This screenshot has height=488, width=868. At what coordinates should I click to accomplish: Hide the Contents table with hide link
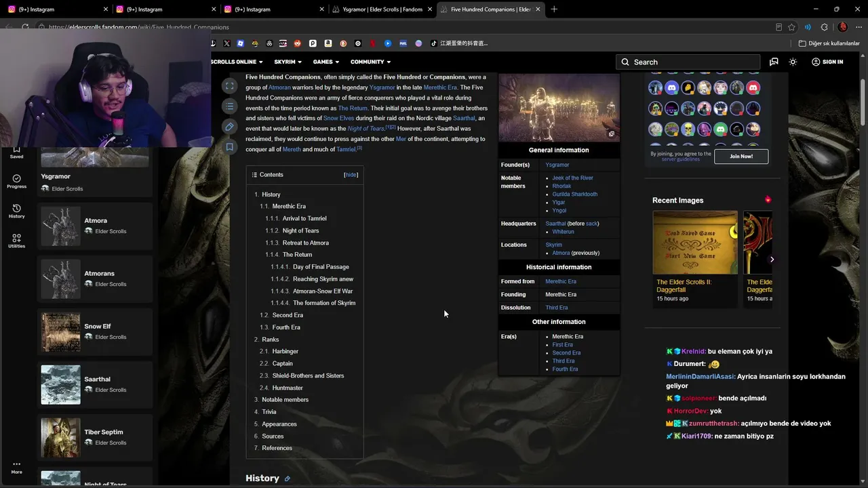(x=351, y=175)
